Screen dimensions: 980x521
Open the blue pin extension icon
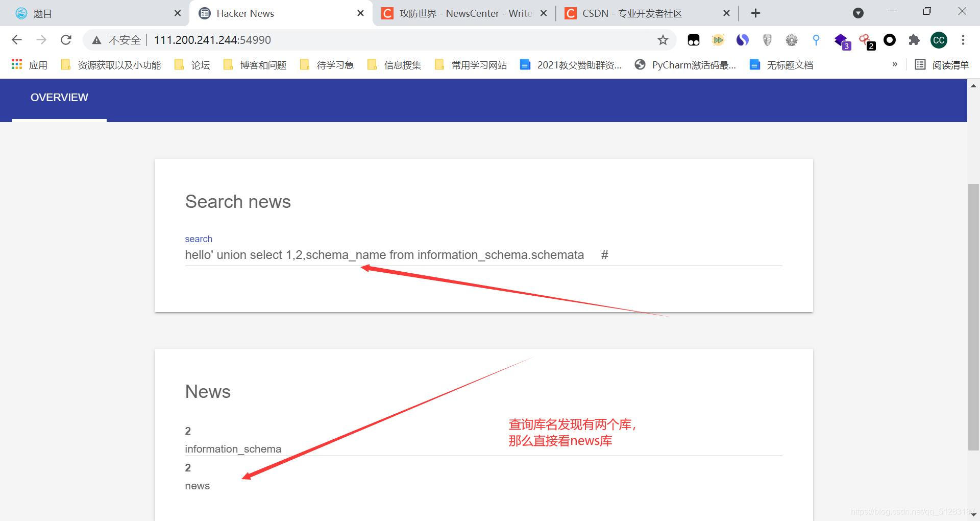[x=816, y=40]
